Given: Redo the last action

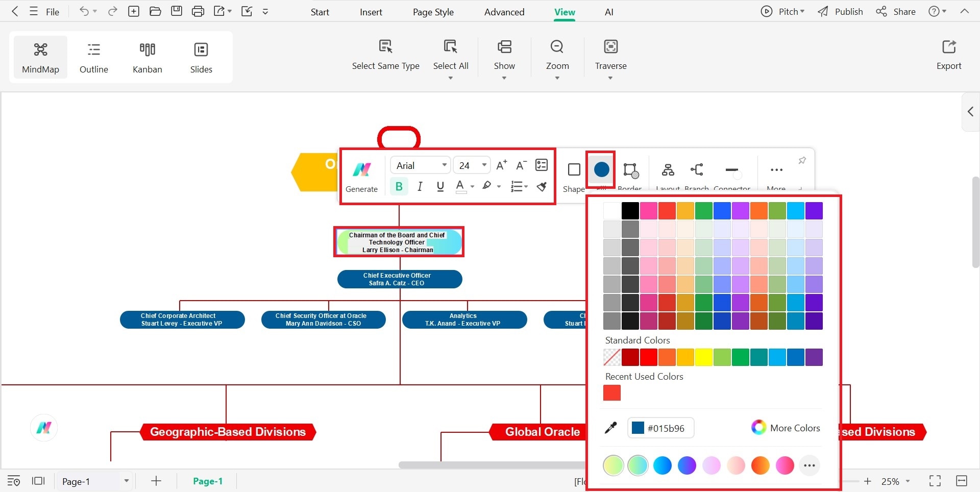Looking at the screenshot, I should [x=112, y=11].
